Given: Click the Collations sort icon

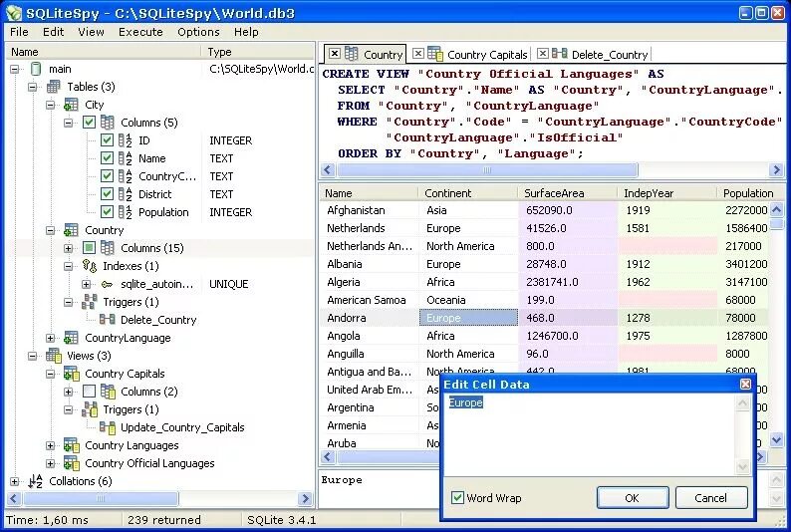Looking at the screenshot, I should tap(35, 481).
